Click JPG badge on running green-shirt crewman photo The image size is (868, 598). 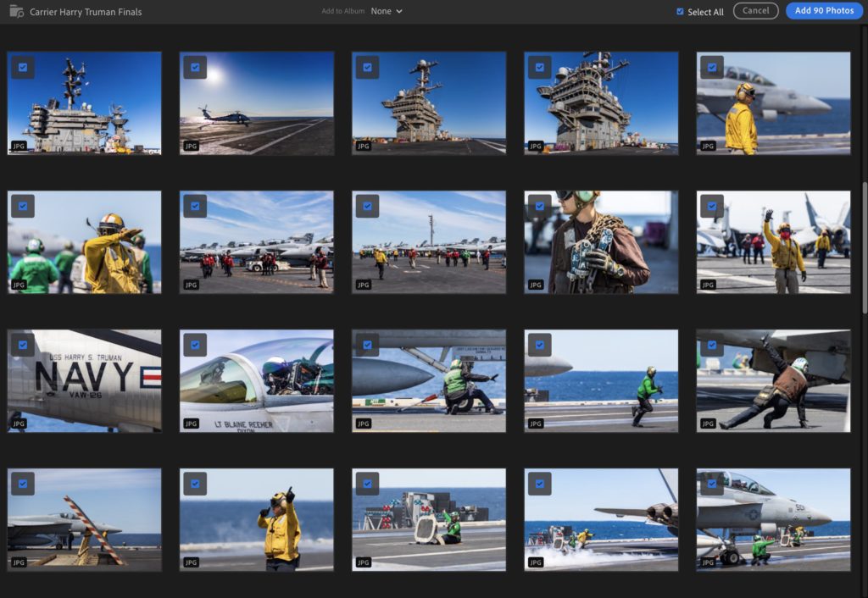536,424
